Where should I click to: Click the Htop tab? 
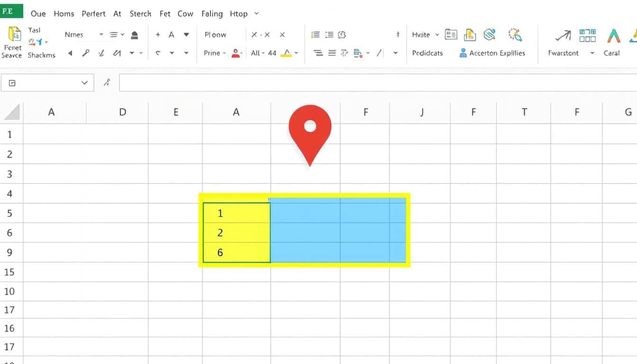(x=238, y=14)
